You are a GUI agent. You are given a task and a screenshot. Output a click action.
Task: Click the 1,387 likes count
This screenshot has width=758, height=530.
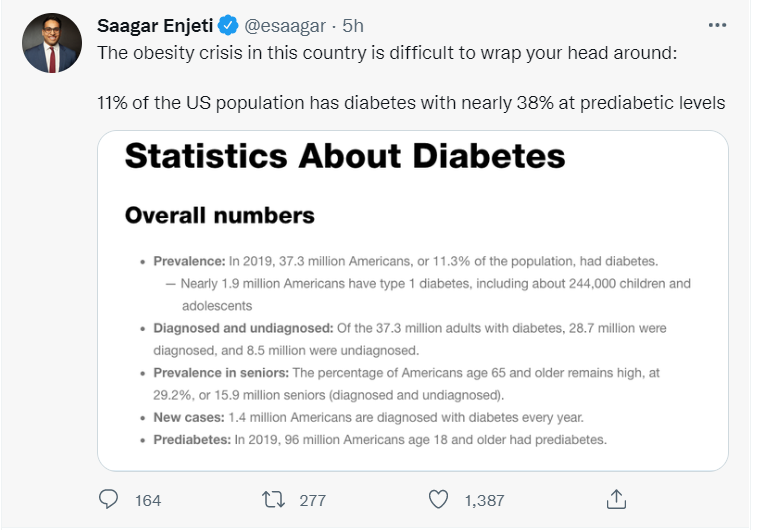(484, 500)
